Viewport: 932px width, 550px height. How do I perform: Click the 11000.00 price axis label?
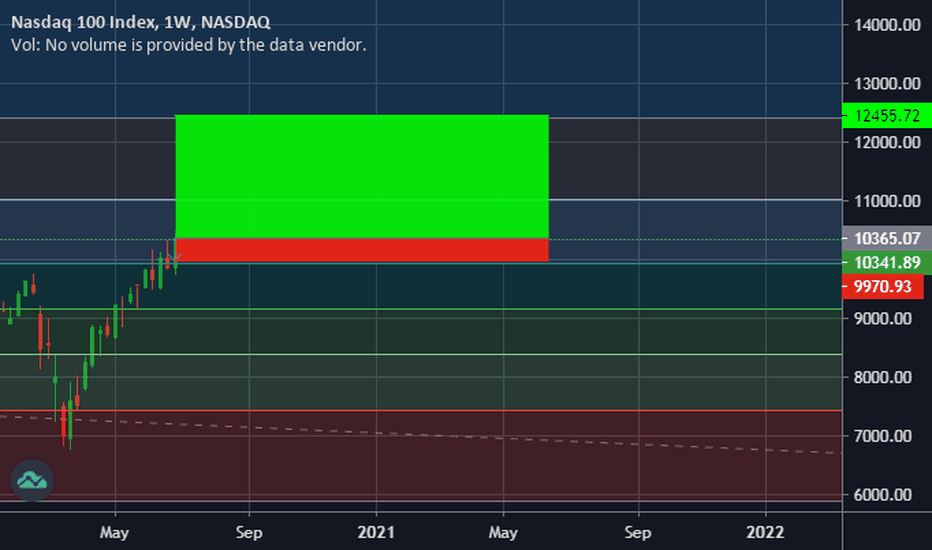pyautogui.click(x=887, y=201)
